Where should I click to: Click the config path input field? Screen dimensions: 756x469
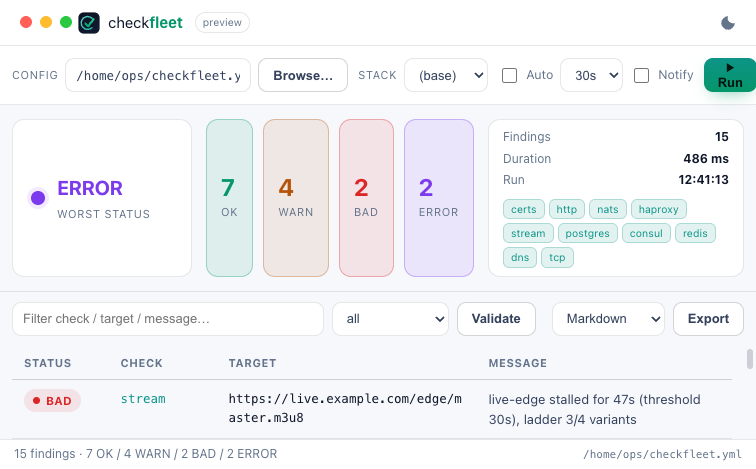point(158,75)
